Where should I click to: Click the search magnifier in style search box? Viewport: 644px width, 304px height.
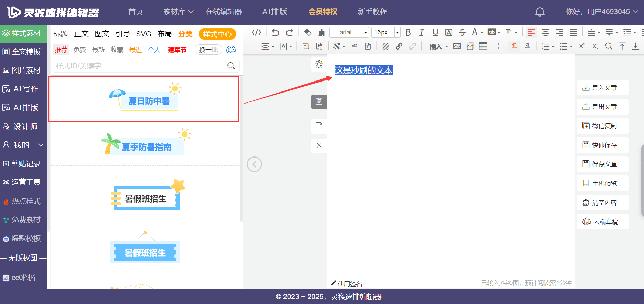231,66
